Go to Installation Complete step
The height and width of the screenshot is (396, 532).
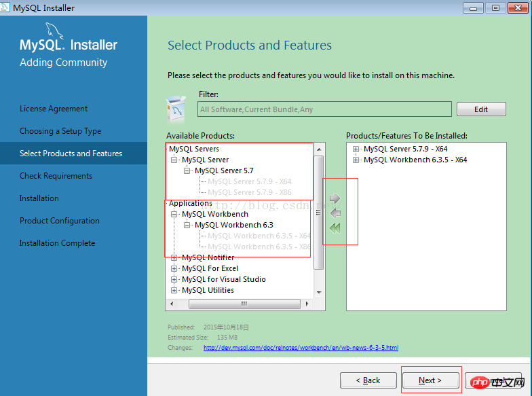coord(57,243)
